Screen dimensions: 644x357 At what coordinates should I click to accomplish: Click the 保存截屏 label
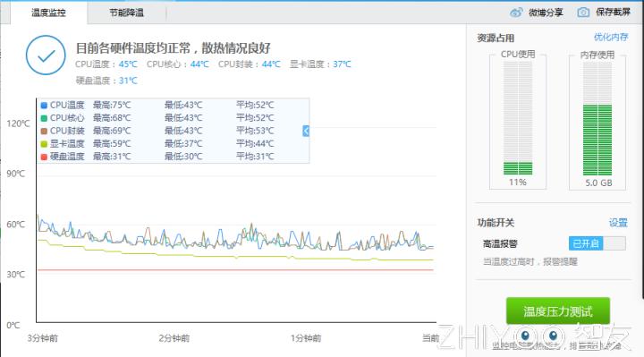613,13
